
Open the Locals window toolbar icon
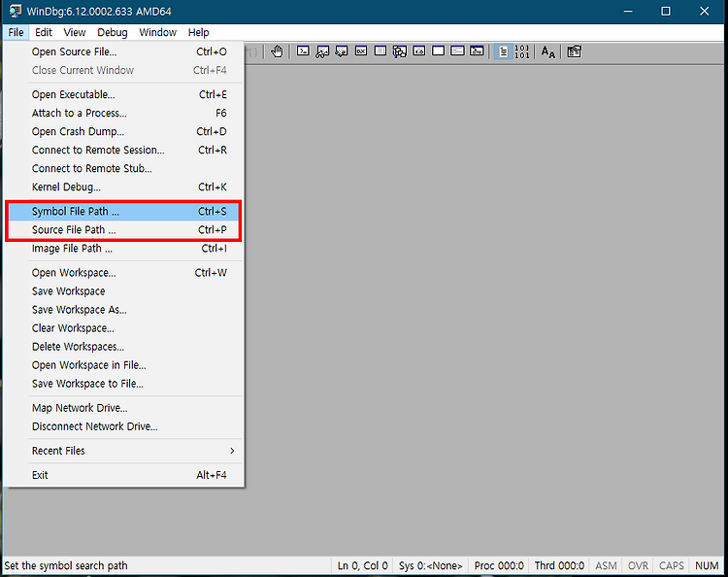[342, 51]
